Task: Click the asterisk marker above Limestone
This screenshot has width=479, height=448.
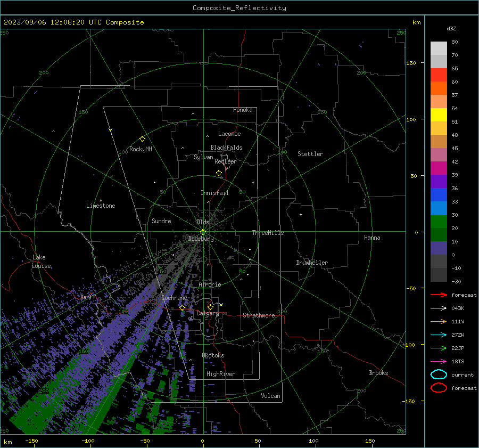Action: click(101, 201)
